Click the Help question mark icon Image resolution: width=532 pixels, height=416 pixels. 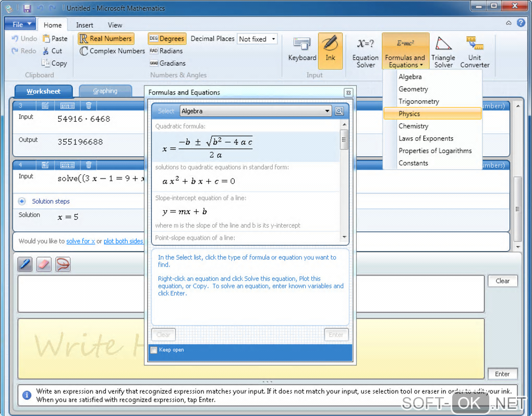(521, 23)
